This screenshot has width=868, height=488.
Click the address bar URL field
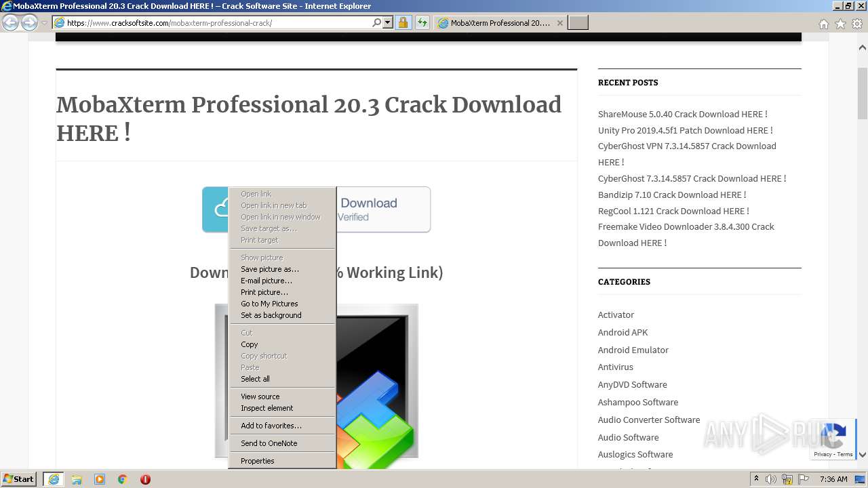click(218, 23)
